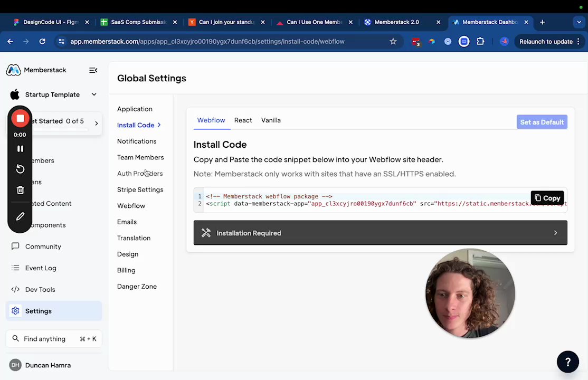The height and width of the screenshot is (380, 588).
Task: Open the Chrome three-dot menu
Action: pyautogui.click(x=578, y=41)
